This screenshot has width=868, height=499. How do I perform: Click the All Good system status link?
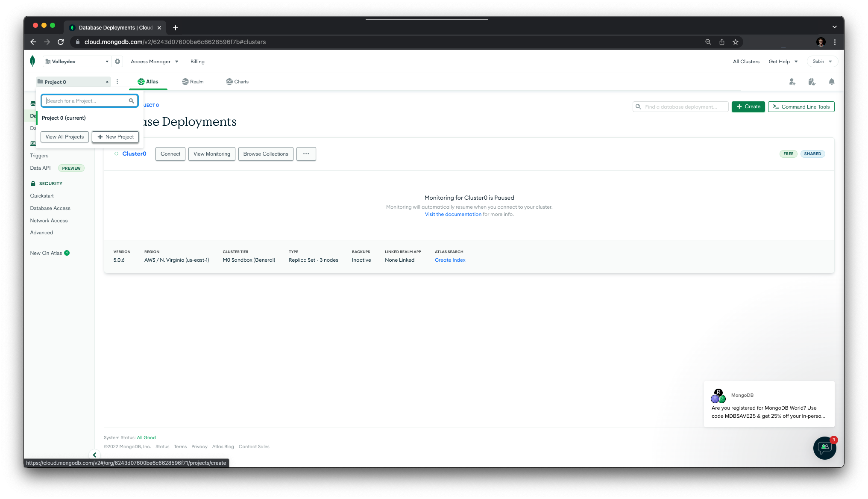coord(146,437)
